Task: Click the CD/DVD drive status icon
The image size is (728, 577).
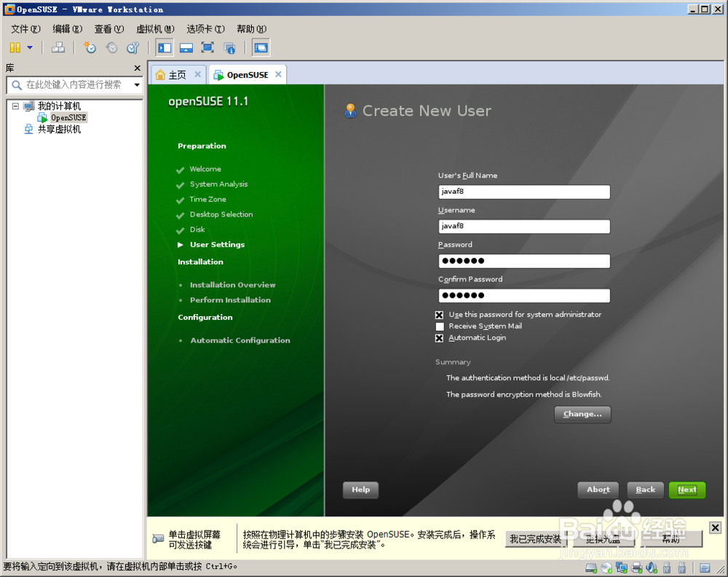Action: coord(606,568)
